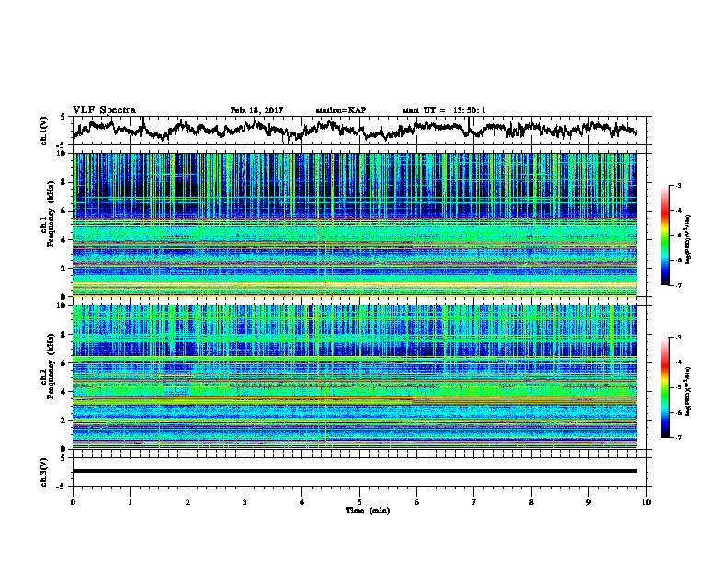Viewport: 728px width, 563px height.
Task: Click the time axis tick label 0
Action: coord(73,502)
